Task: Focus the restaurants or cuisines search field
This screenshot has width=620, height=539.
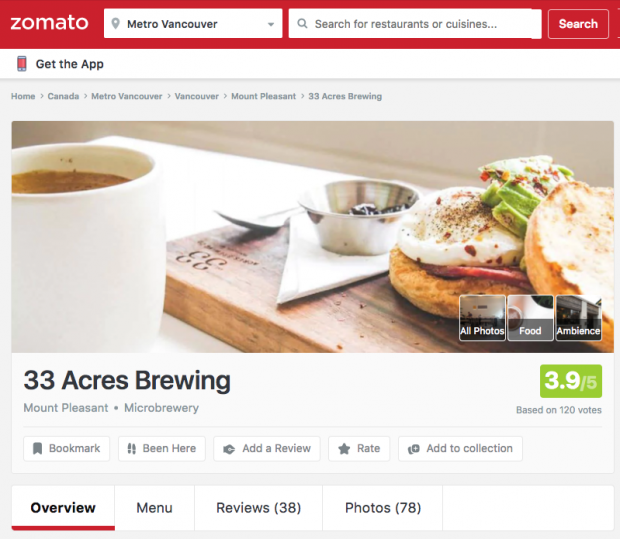Action: 415,24
